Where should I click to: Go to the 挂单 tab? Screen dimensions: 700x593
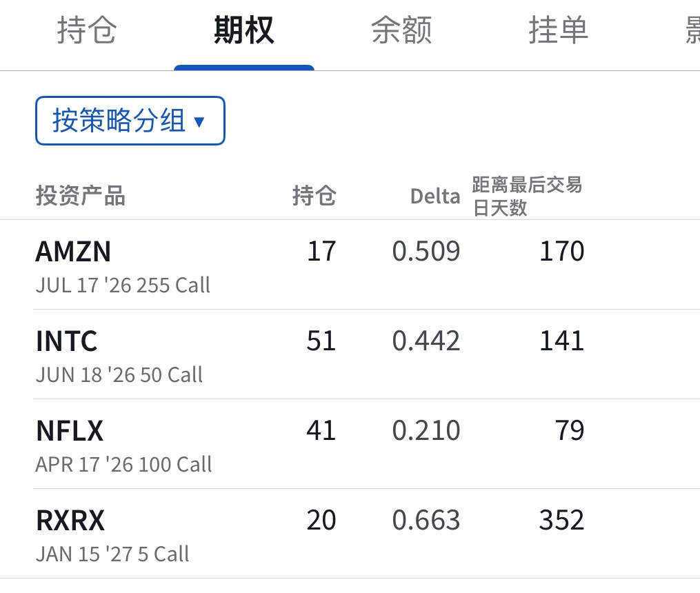point(558,31)
